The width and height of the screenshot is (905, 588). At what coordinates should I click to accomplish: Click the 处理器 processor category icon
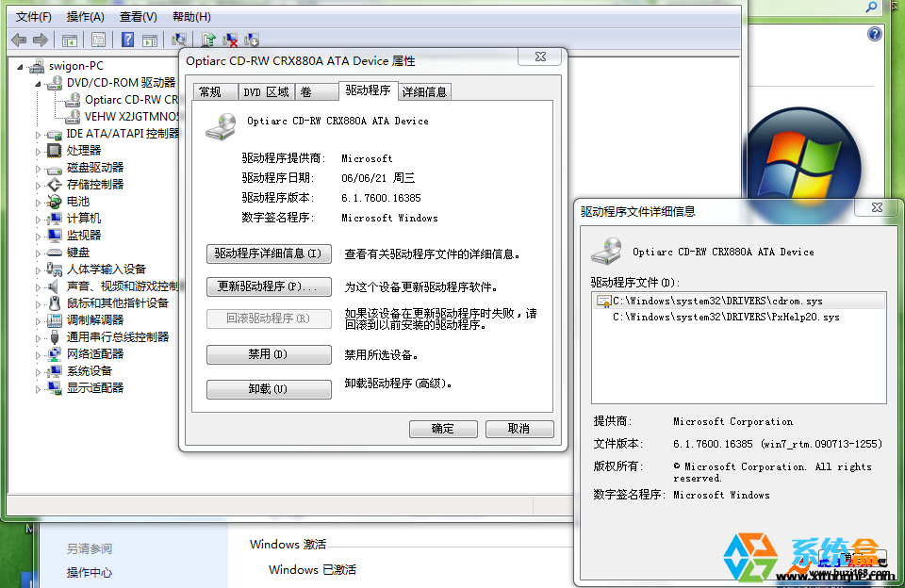point(55,151)
